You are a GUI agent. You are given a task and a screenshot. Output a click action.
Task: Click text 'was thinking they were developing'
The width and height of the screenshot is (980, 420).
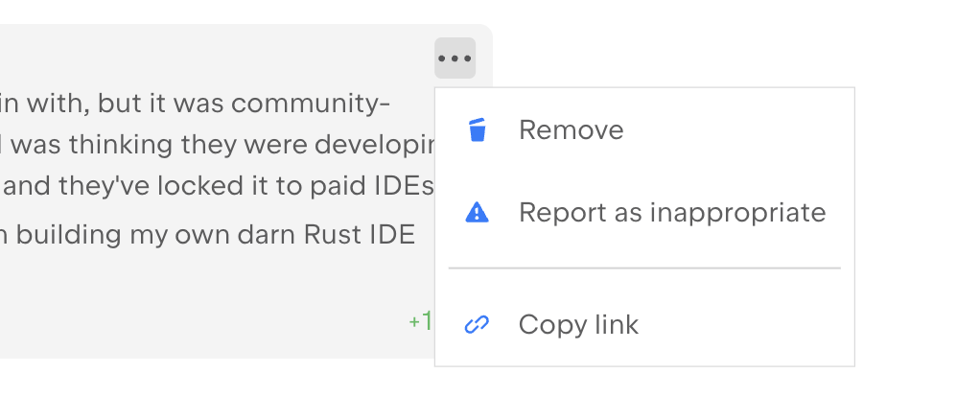pyautogui.click(x=223, y=145)
